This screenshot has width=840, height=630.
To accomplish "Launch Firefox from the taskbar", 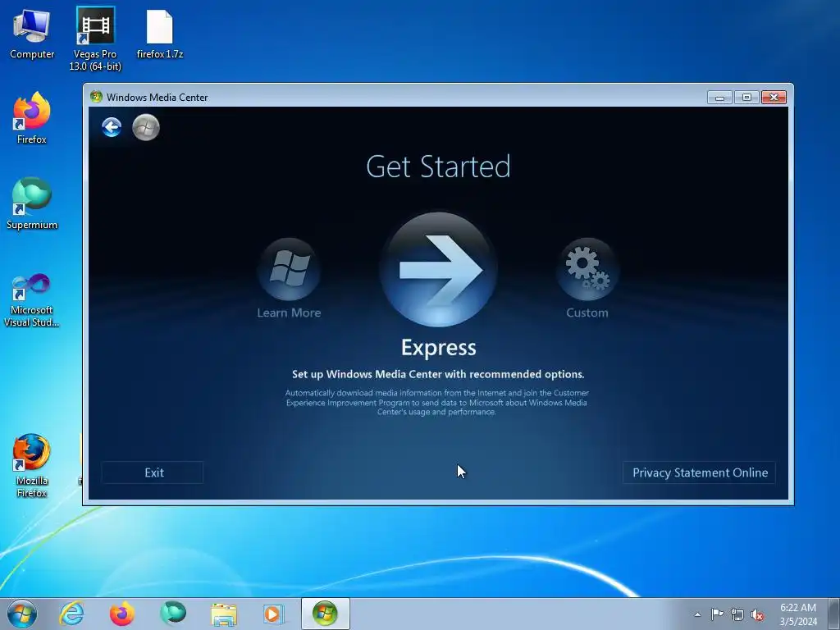I will pyautogui.click(x=122, y=614).
